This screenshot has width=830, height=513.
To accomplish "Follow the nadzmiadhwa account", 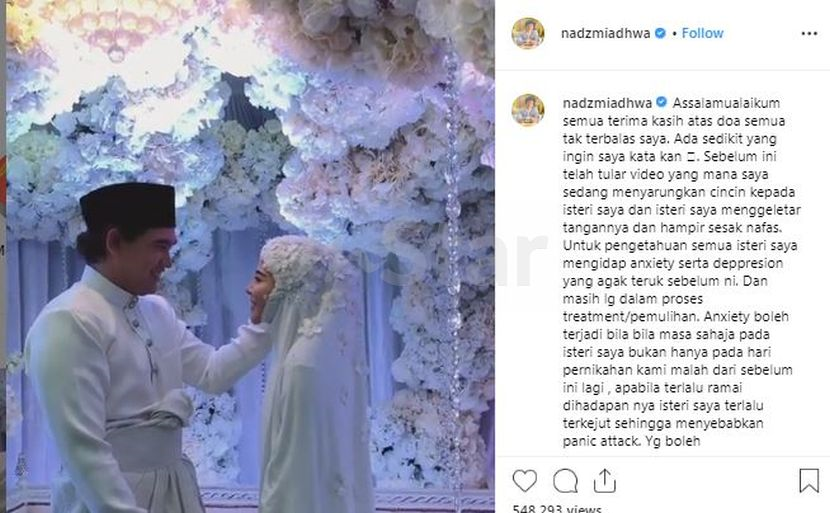I will pos(702,33).
